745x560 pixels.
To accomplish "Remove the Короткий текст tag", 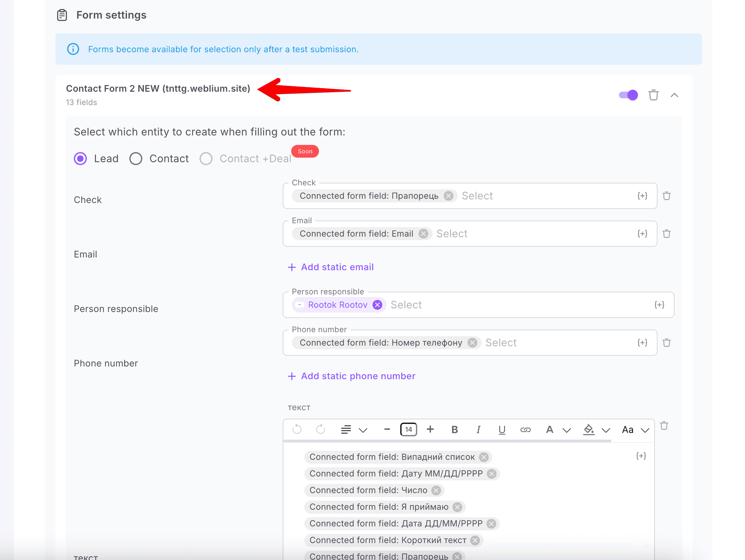I will pyautogui.click(x=475, y=540).
